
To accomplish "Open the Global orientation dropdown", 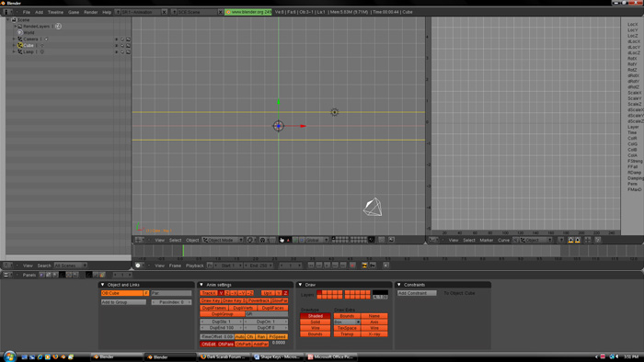I will click(317, 240).
